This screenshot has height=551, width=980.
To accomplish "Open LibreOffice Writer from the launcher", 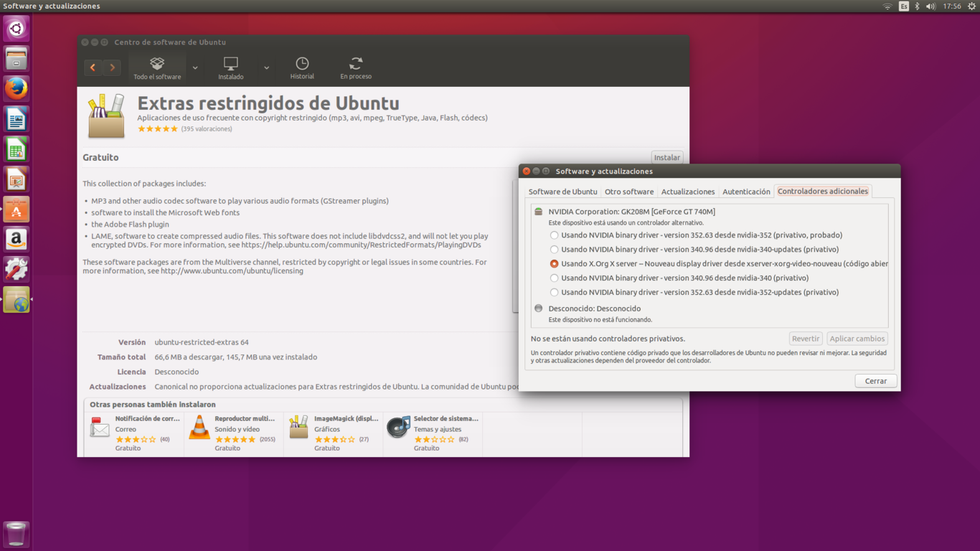I will click(16, 119).
